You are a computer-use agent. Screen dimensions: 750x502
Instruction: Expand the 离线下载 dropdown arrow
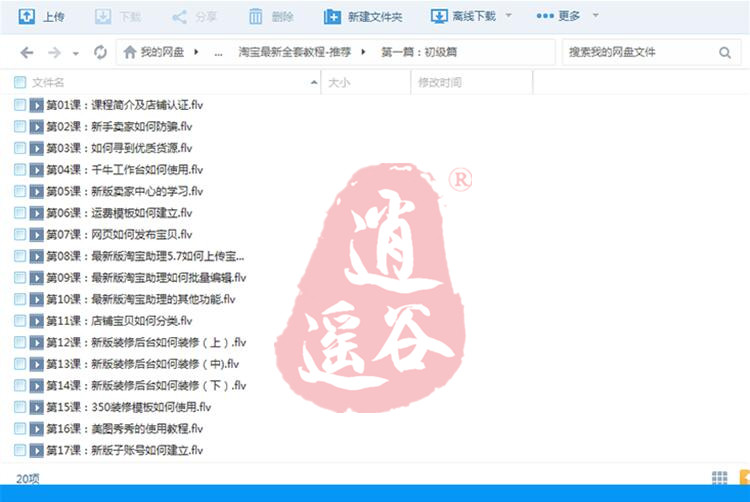click(508, 15)
